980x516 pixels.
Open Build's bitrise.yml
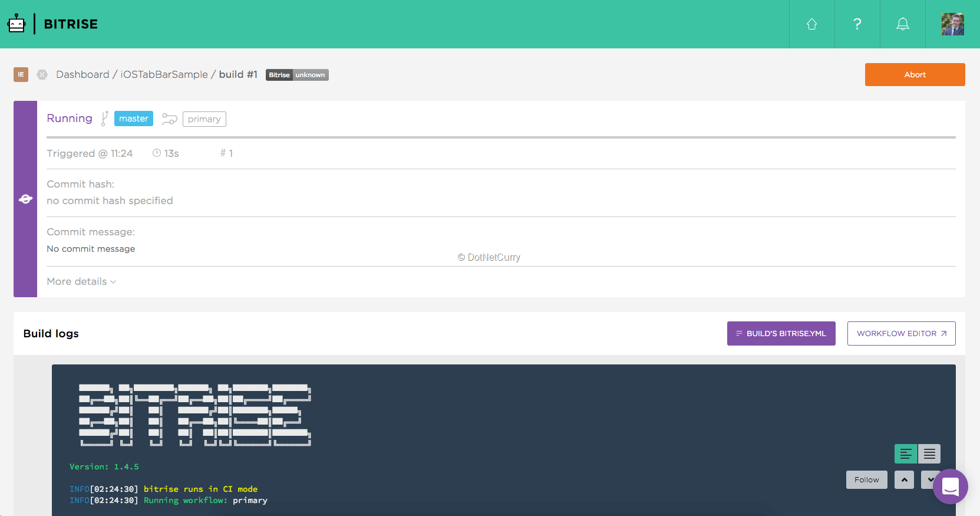click(x=781, y=333)
